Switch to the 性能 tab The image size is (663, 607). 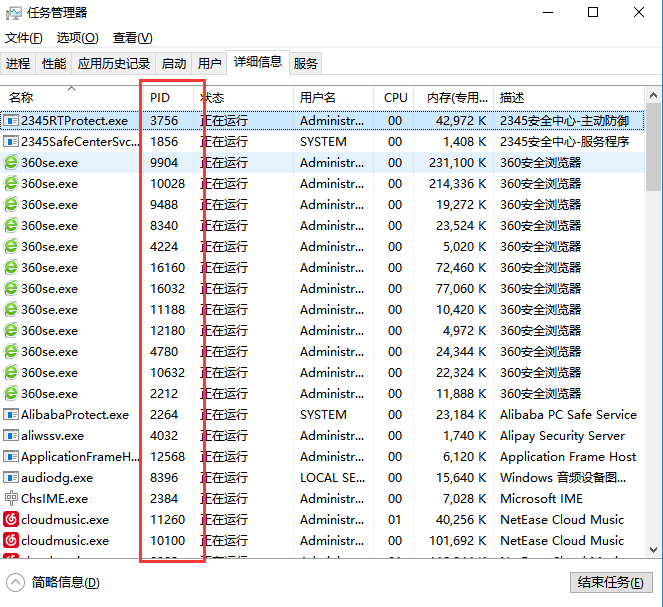coord(53,63)
